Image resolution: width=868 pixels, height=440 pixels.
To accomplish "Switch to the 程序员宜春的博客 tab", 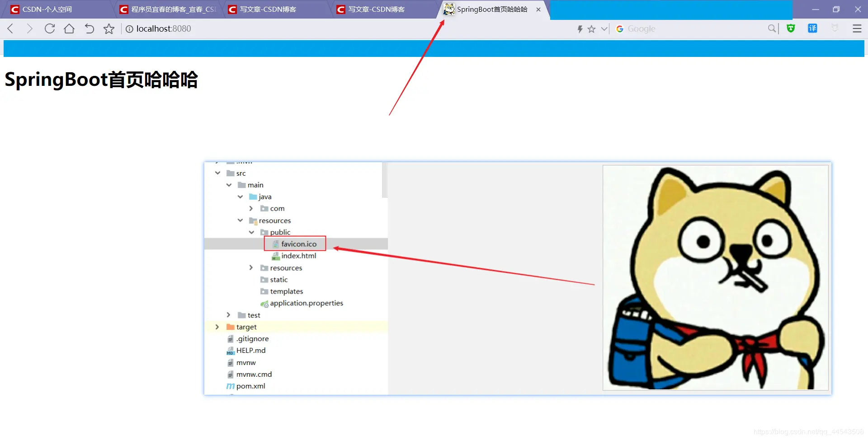I will 168,9.
